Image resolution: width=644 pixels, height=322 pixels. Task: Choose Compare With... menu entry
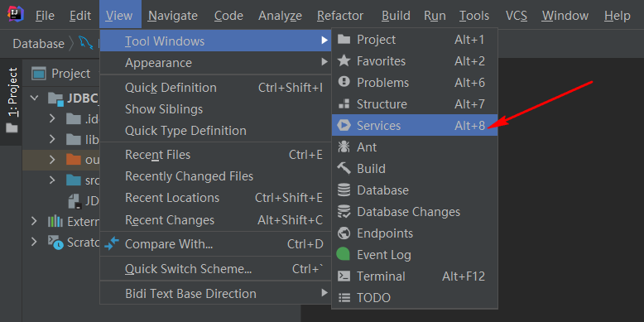pyautogui.click(x=215, y=244)
